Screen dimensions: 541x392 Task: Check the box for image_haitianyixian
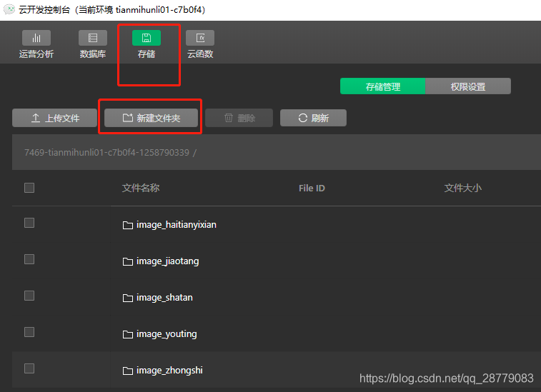click(x=29, y=223)
